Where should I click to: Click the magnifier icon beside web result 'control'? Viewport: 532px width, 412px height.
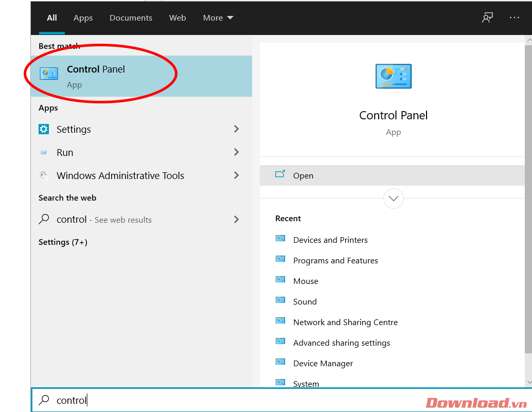click(x=44, y=219)
